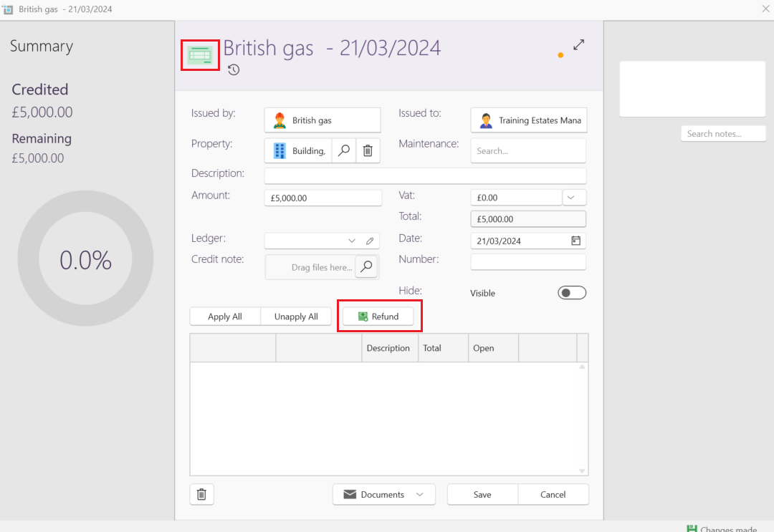This screenshot has width=774, height=532.
Task: Expand the Documents dropdown button
Action: tap(384, 494)
